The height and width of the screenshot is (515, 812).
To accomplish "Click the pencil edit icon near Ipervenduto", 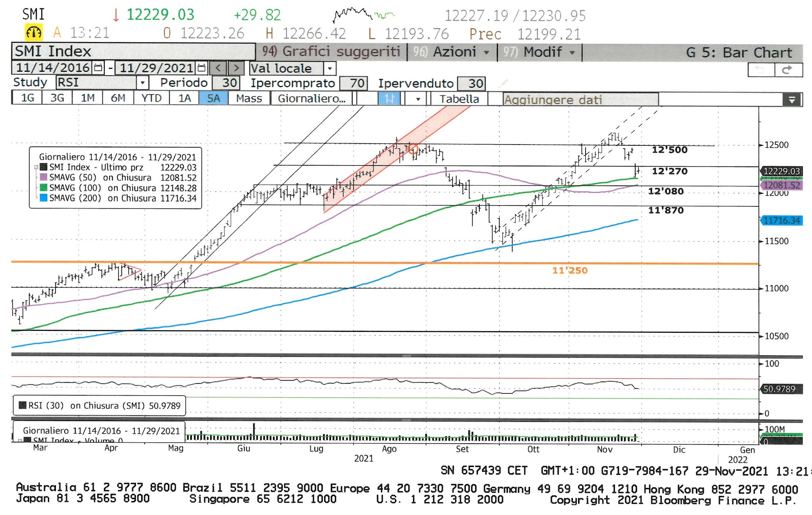I will [503, 83].
